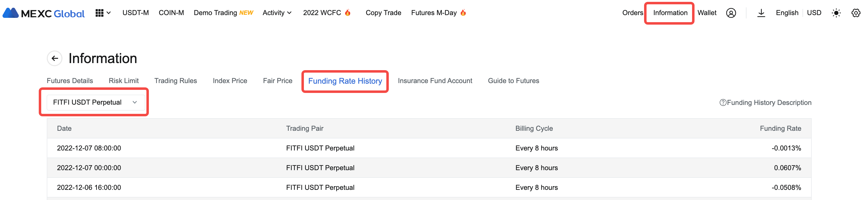Open English language selector
The width and height of the screenshot is (868, 200).
pos(787,13)
